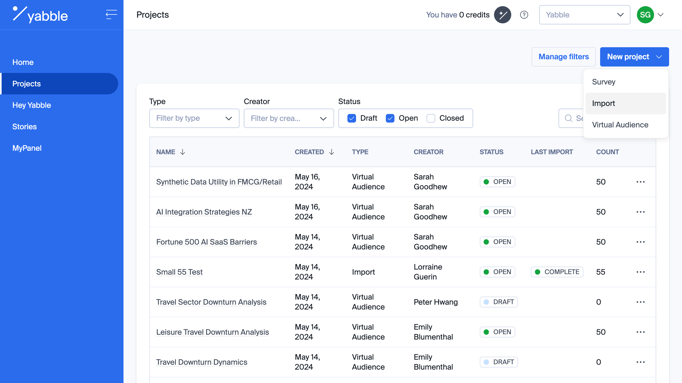This screenshot has width=682, height=383.
Task: Select Projects in sidebar
Action: (60, 83)
